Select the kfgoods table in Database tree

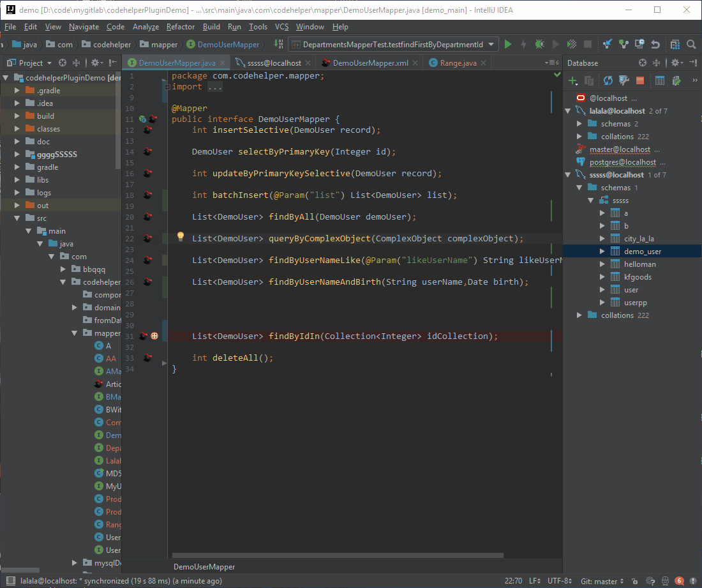point(638,276)
